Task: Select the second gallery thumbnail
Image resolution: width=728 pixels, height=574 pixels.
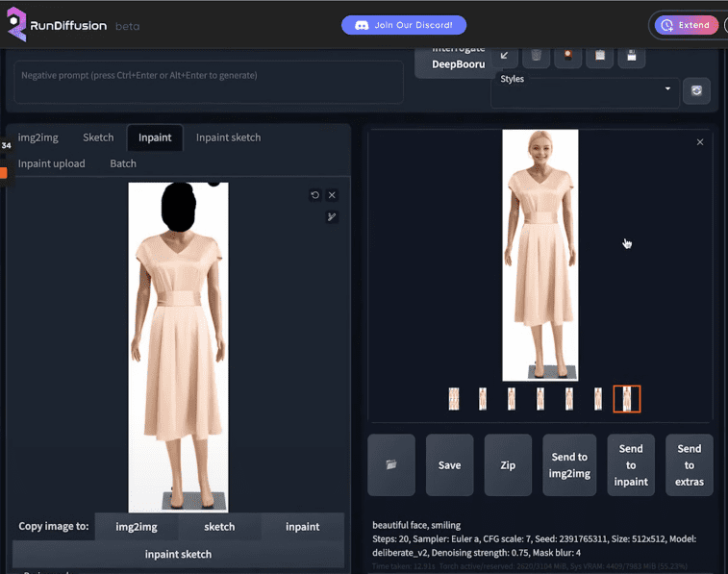Action: 483,399
